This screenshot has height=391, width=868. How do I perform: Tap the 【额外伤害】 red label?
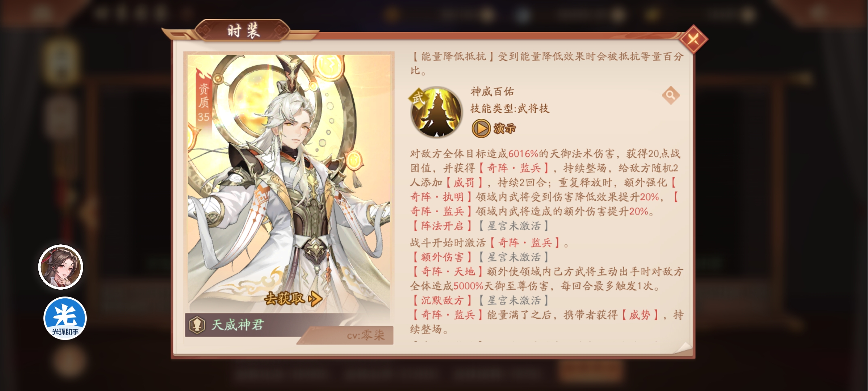click(x=442, y=257)
